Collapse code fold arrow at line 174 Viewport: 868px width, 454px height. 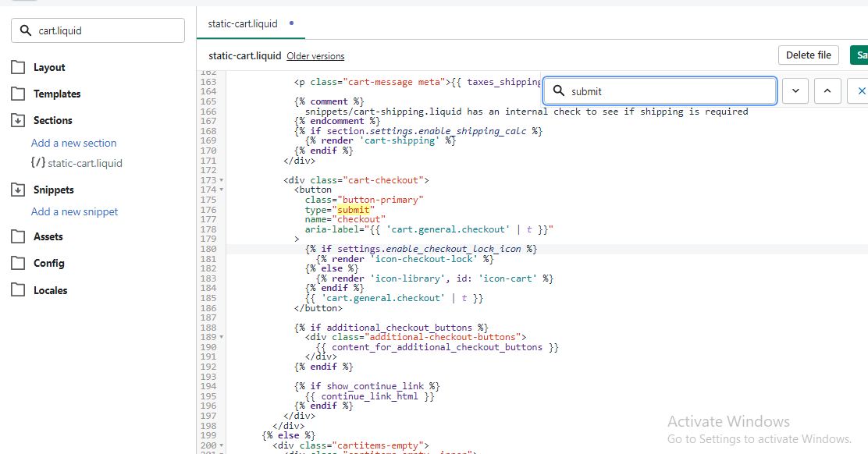222,190
